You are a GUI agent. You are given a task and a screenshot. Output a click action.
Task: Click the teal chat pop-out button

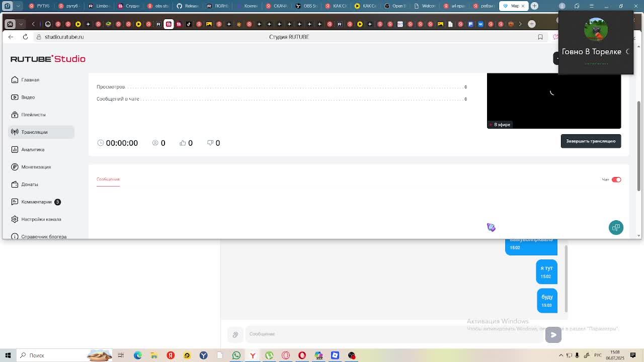[616, 227]
